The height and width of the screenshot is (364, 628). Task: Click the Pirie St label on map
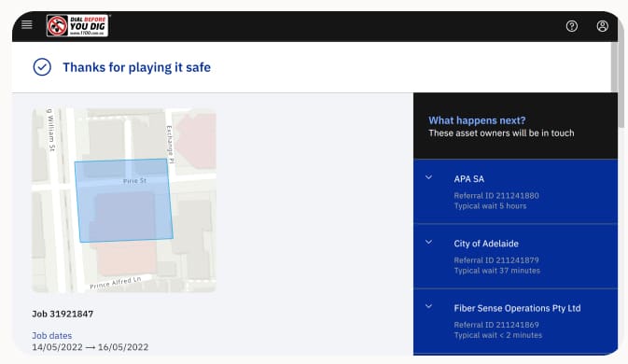(x=134, y=181)
